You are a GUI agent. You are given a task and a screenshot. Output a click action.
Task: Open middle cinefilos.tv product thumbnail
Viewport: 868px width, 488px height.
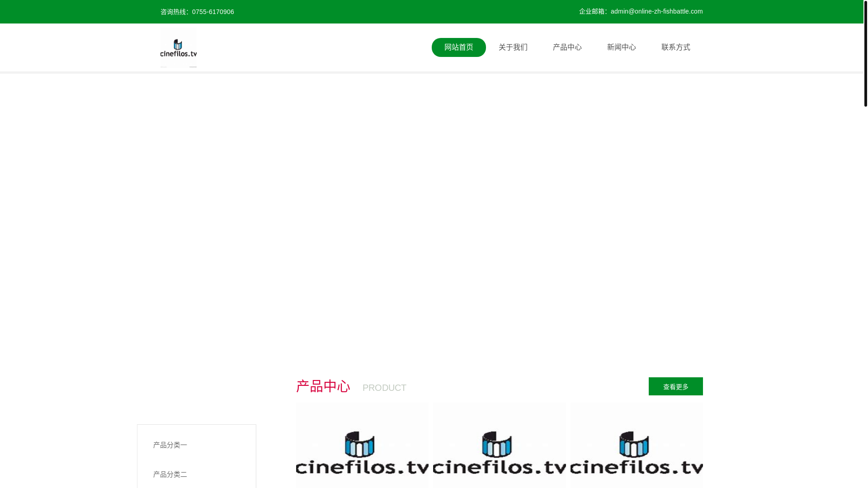coord(500,446)
